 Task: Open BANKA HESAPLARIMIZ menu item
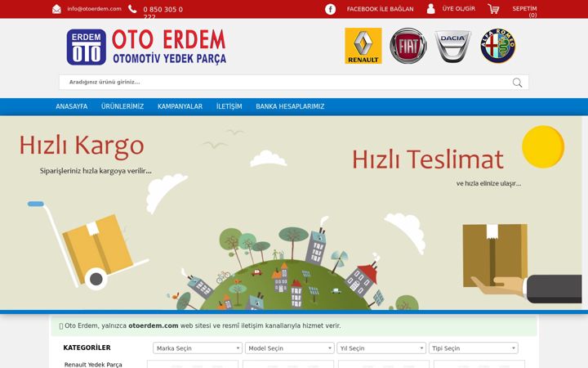point(290,106)
